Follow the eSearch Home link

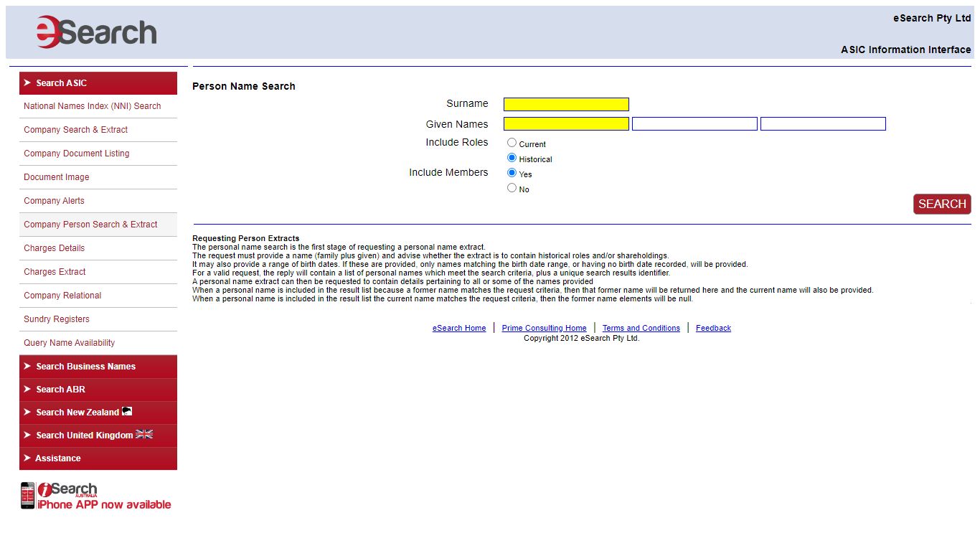(459, 328)
